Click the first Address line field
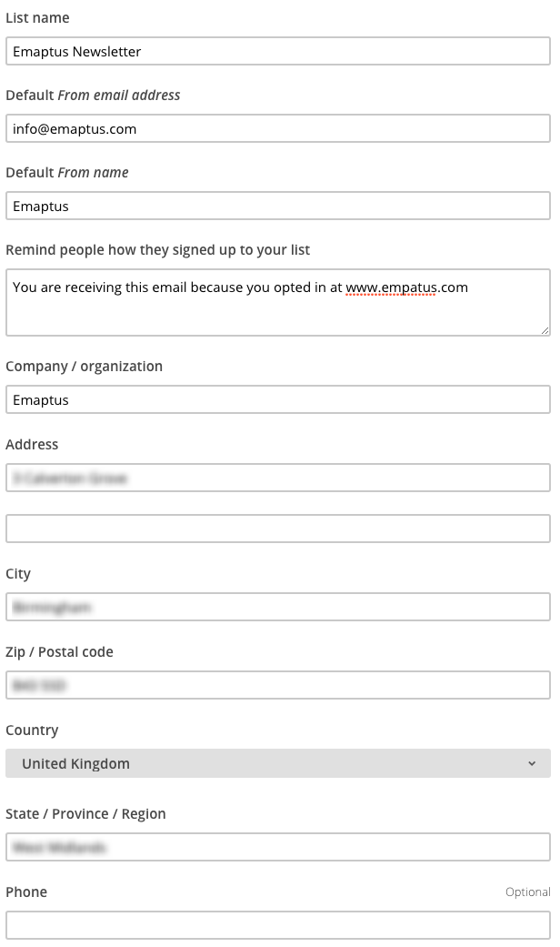 pyautogui.click(x=277, y=478)
